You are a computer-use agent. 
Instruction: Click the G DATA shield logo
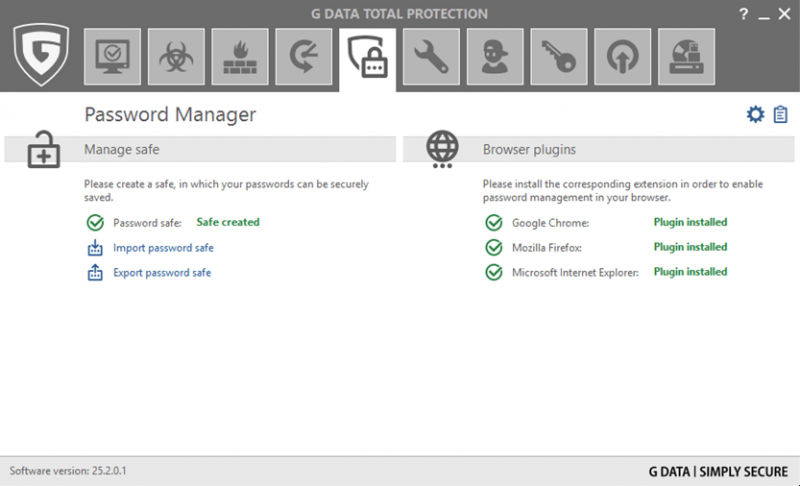[41, 56]
